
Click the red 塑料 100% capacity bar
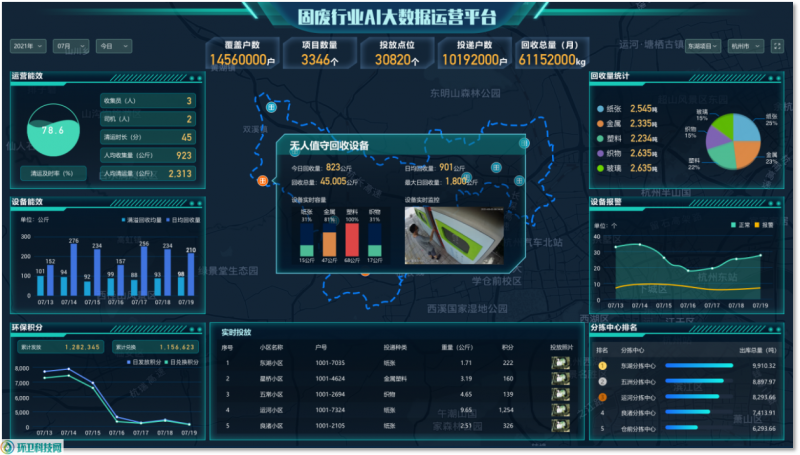[352, 239]
